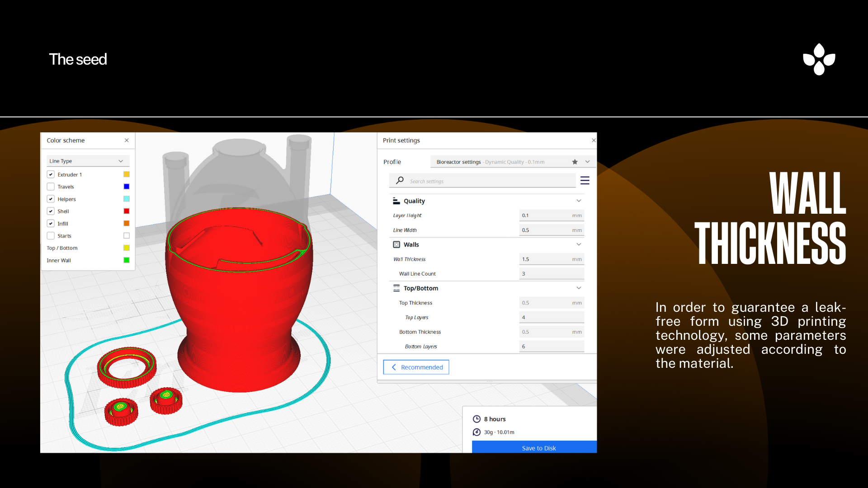Expand the Bioreactor settings profile dropdown
This screenshot has height=488, width=868.
[x=587, y=162]
